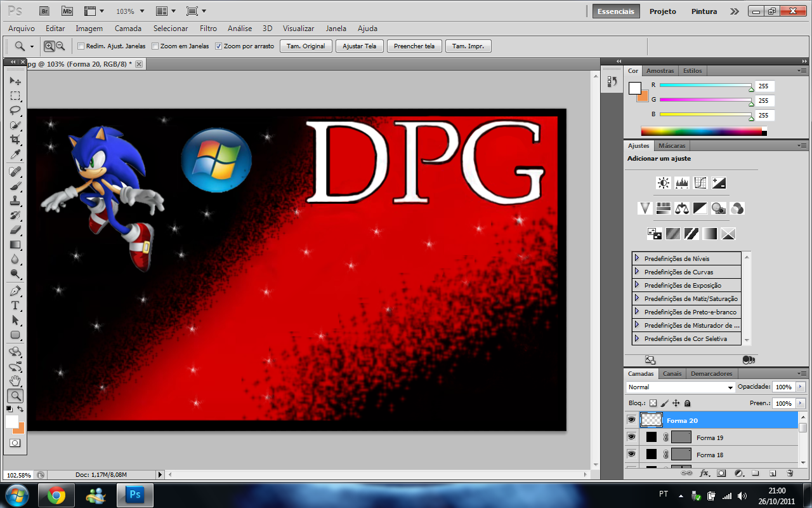The height and width of the screenshot is (508, 812).
Task: Launch Adobe Bridge from the top bar
Action: click(44, 11)
